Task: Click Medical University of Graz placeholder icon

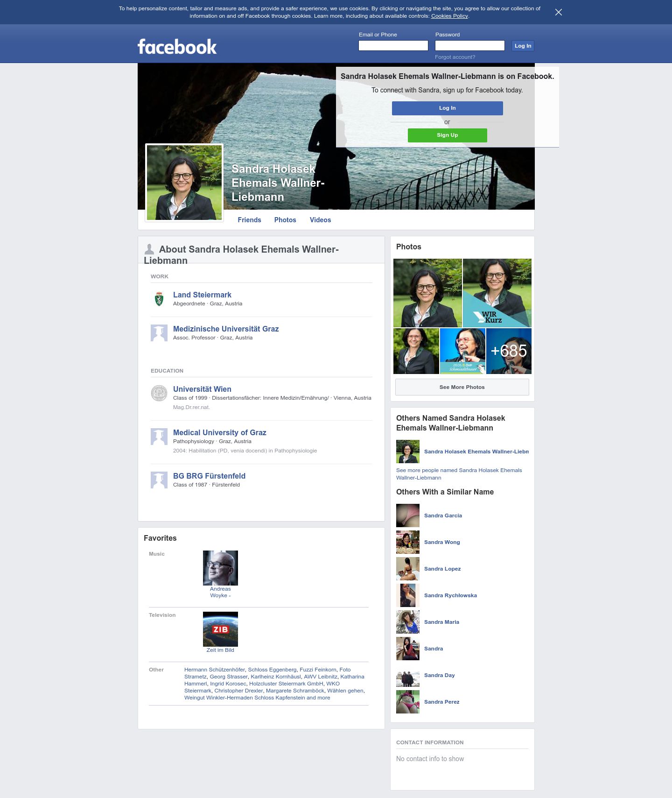Action: 159,437
